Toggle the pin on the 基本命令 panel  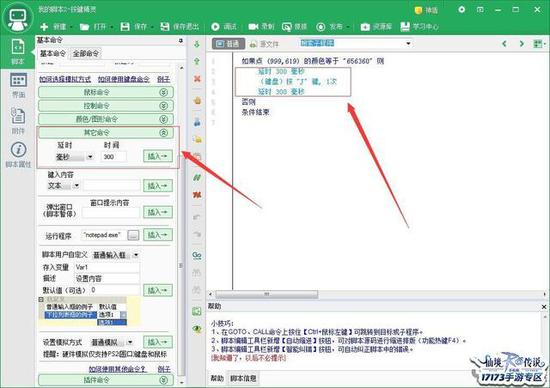click(181, 41)
